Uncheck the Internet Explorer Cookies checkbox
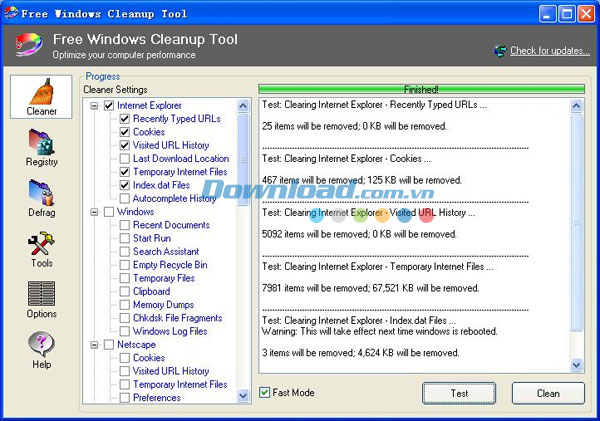 click(x=125, y=132)
